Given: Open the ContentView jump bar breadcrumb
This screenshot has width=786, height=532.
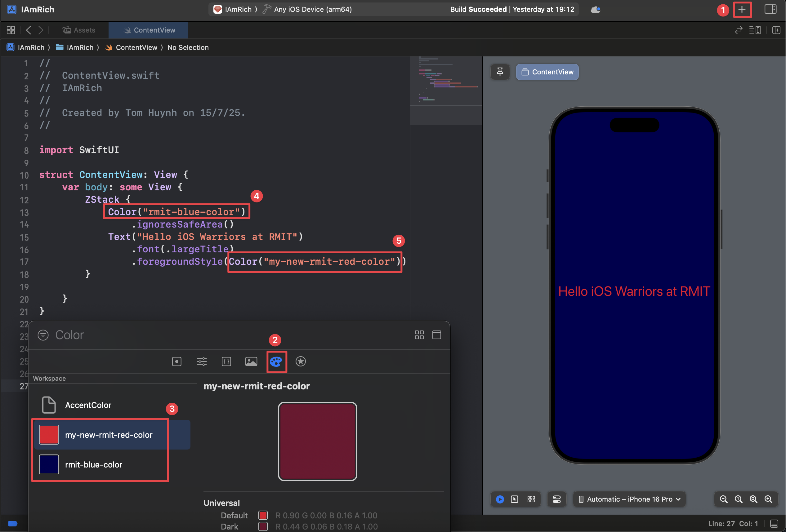Looking at the screenshot, I should click(136, 47).
